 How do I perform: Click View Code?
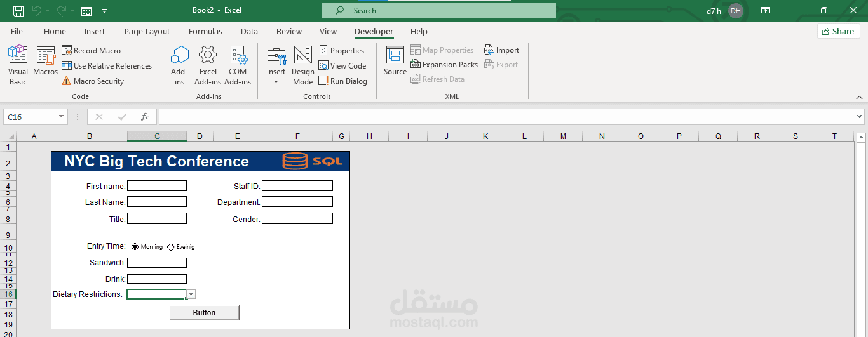[x=342, y=65]
